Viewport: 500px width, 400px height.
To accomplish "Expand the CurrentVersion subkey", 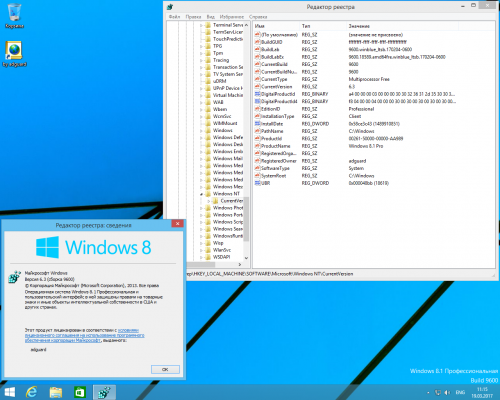I will coord(209,201).
